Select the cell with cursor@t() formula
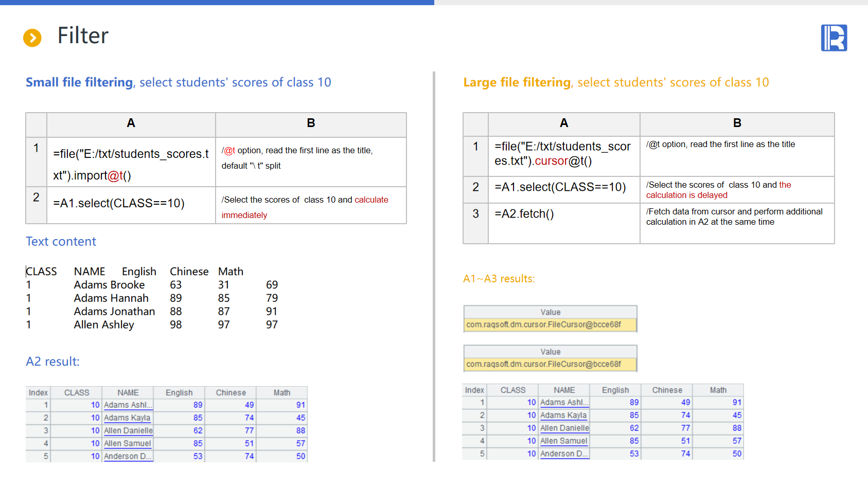 tap(563, 154)
